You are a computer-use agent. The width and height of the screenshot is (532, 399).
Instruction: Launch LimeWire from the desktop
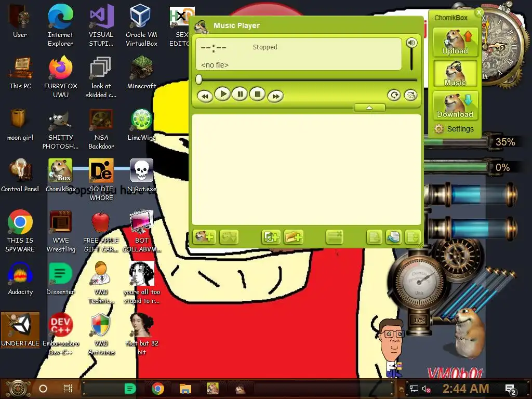(141, 125)
